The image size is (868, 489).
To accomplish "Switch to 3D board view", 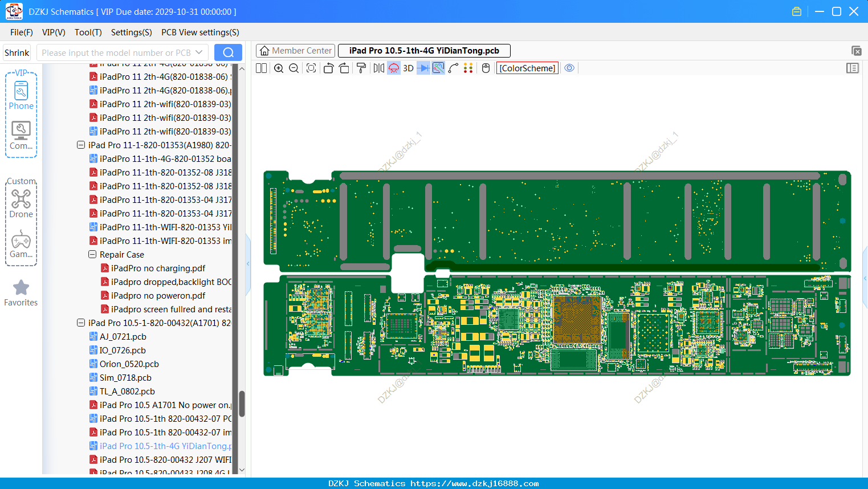I will 408,68.
